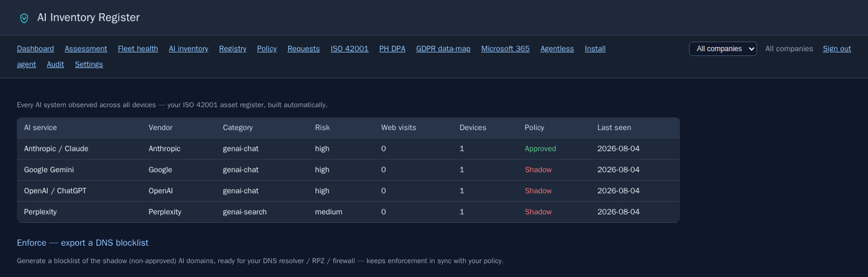The image size is (868, 277).
Task: Select the Registry nav link
Action: pyautogui.click(x=233, y=49)
